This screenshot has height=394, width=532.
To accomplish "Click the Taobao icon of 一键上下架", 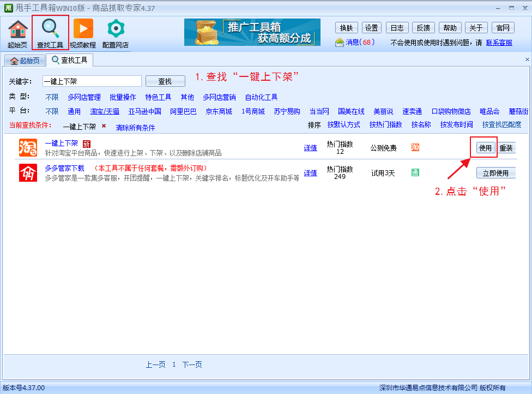I will point(28,148).
